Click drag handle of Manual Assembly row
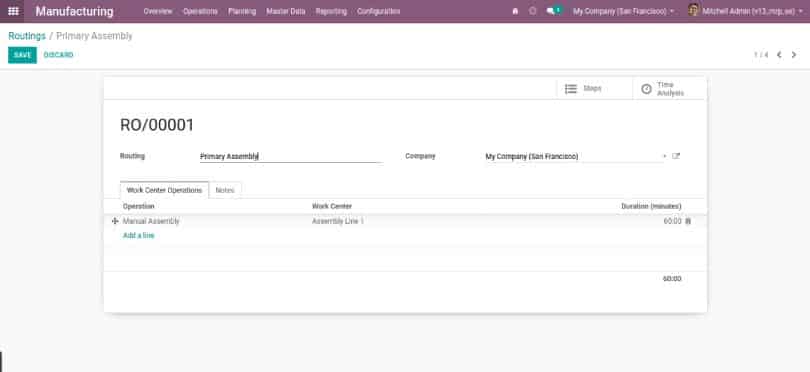 click(x=115, y=221)
